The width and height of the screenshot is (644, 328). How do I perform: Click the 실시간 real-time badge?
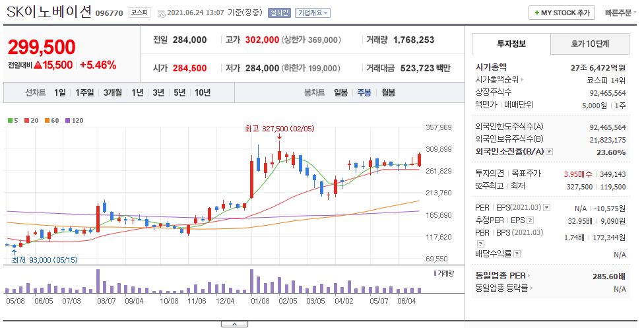pos(279,13)
